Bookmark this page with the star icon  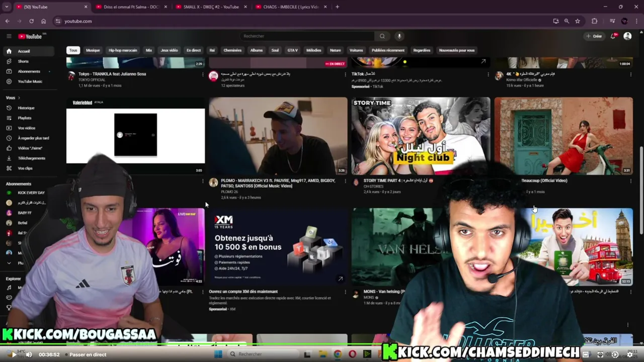tap(578, 21)
